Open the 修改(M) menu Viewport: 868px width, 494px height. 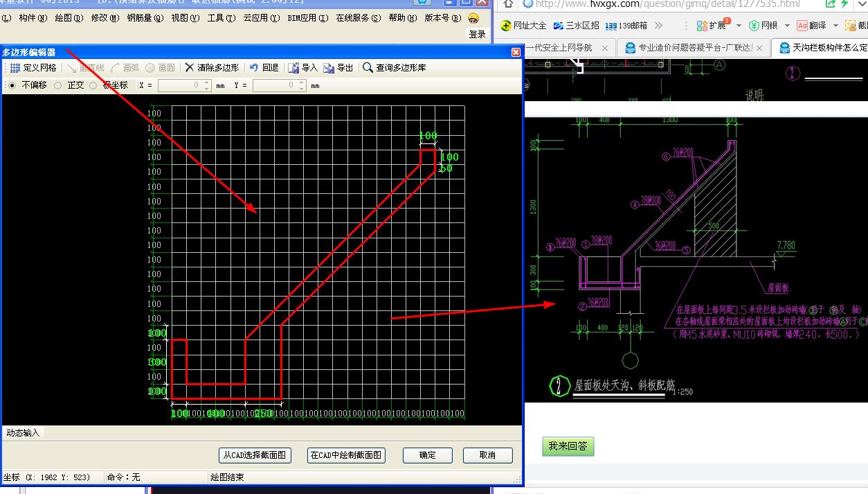pyautogui.click(x=105, y=18)
